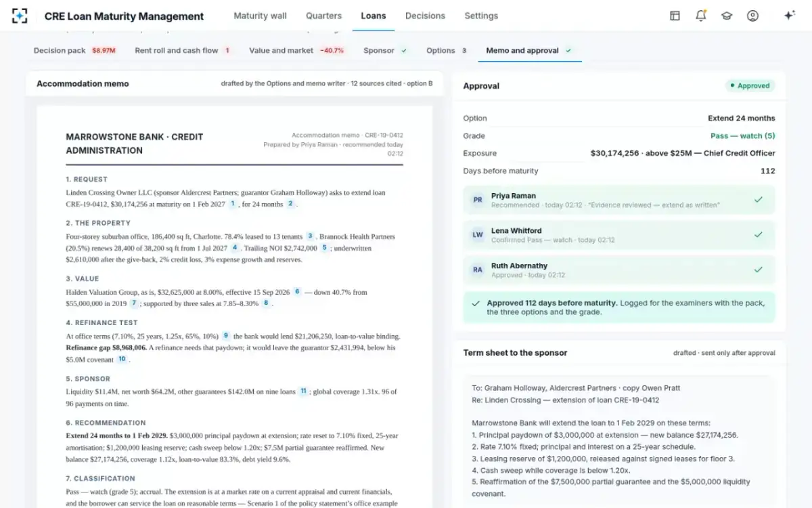Open citation 10 after $5.0M covenant
The width and height of the screenshot is (812, 508).
[122, 360]
